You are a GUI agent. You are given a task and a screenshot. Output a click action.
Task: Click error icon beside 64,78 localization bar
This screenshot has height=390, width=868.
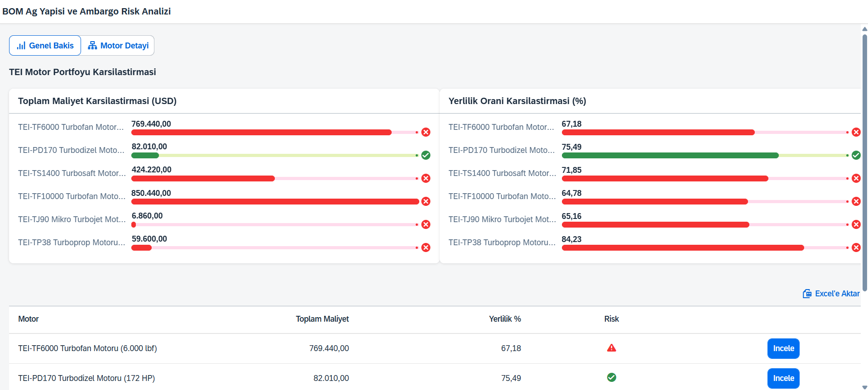[856, 201]
